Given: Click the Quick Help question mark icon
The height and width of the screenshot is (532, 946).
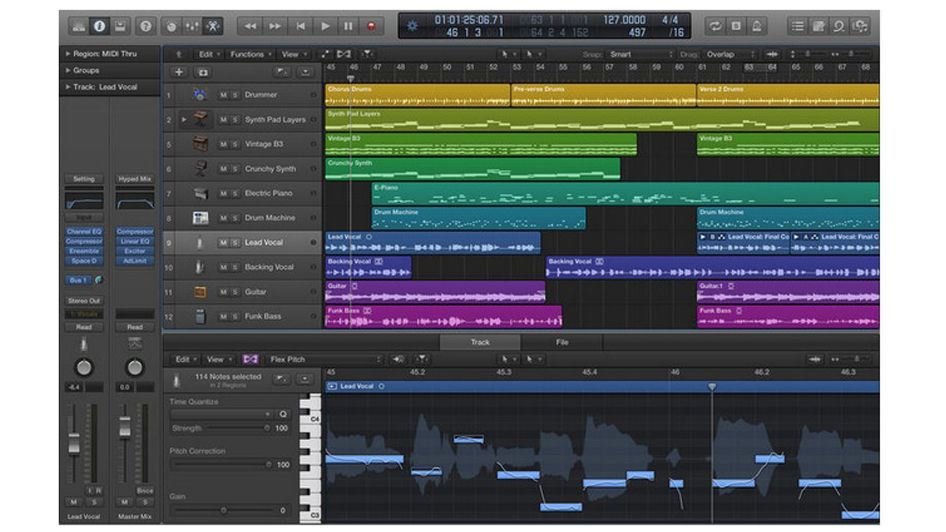Looking at the screenshot, I should point(145,26).
